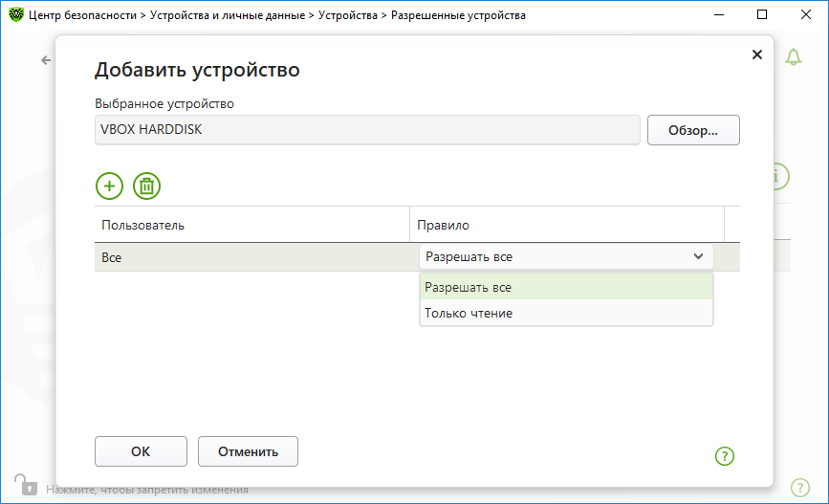
Task: Click the padlock icon to forbid changes
Action: [26, 485]
